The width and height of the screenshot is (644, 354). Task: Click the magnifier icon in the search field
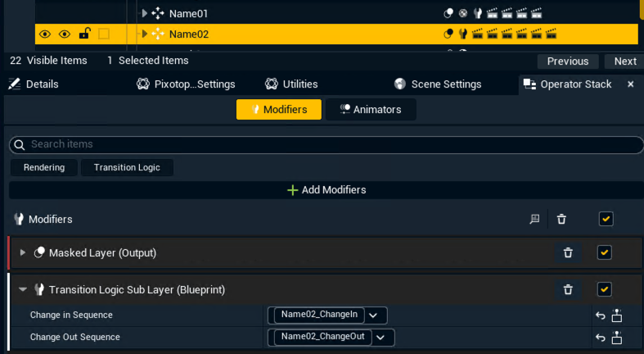click(20, 145)
